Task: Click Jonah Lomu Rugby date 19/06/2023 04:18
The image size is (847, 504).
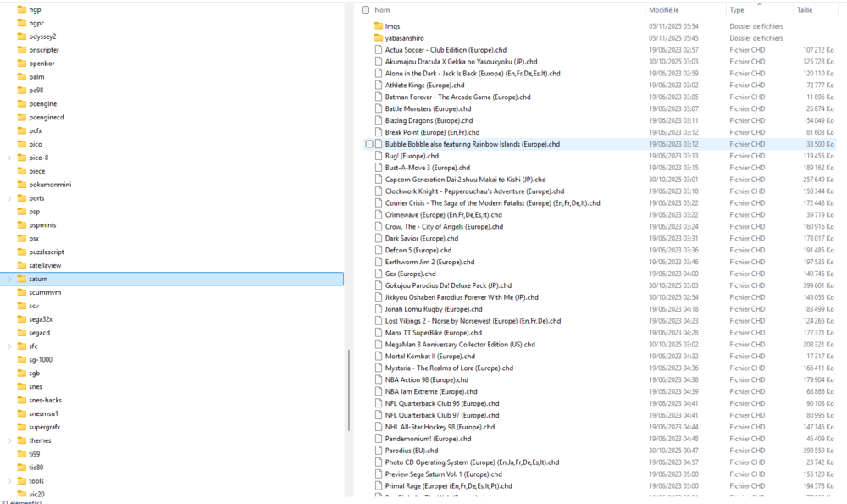Action: (673, 309)
